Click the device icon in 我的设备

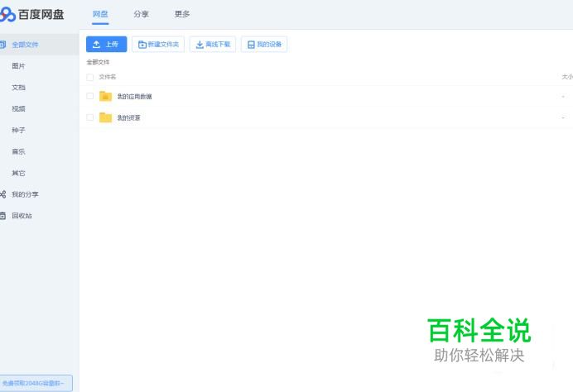point(251,45)
